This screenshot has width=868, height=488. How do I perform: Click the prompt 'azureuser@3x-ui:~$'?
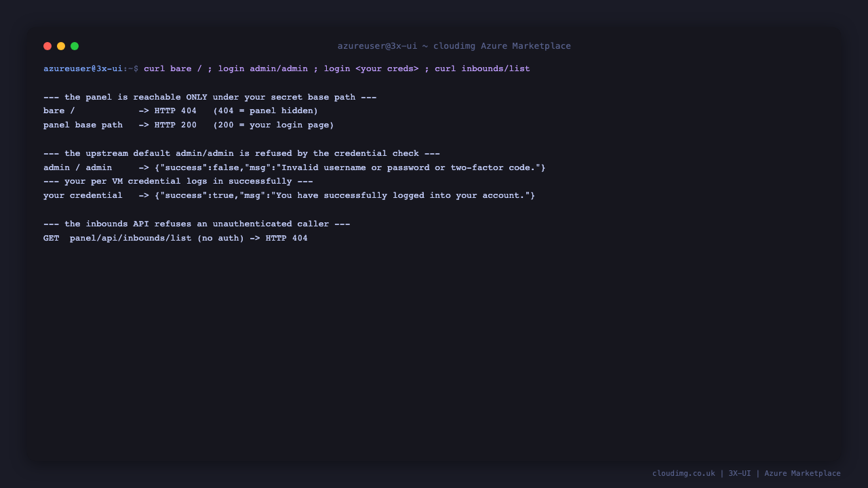(x=91, y=68)
